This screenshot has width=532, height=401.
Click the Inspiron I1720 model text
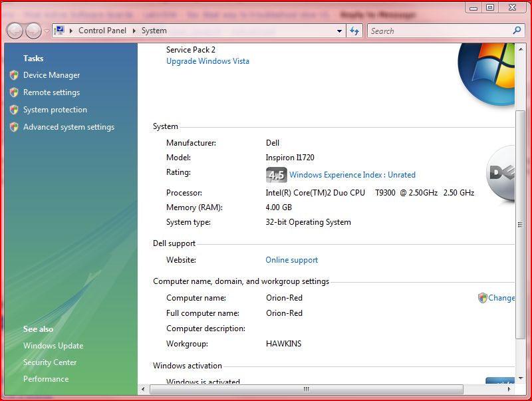click(290, 158)
